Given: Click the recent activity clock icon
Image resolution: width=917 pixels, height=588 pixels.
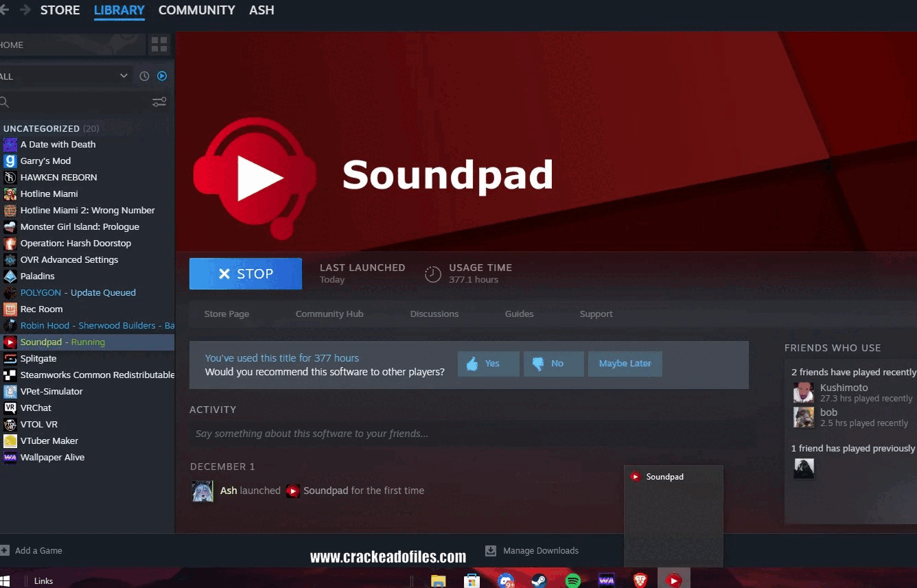Looking at the screenshot, I should click(144, 76).
